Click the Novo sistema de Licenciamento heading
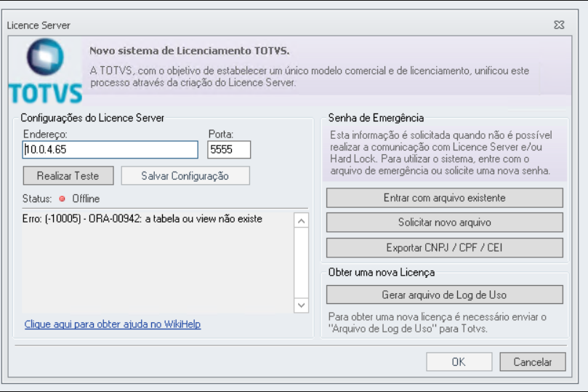The height and width of the screenshot is (392, 588). tap(190, 51)
